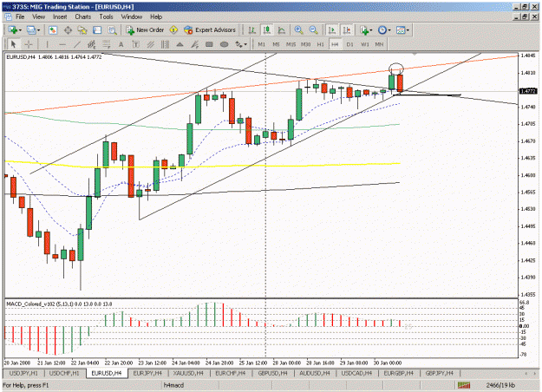
Task: Select the Equidistant Channel tool
Action: 91,44
